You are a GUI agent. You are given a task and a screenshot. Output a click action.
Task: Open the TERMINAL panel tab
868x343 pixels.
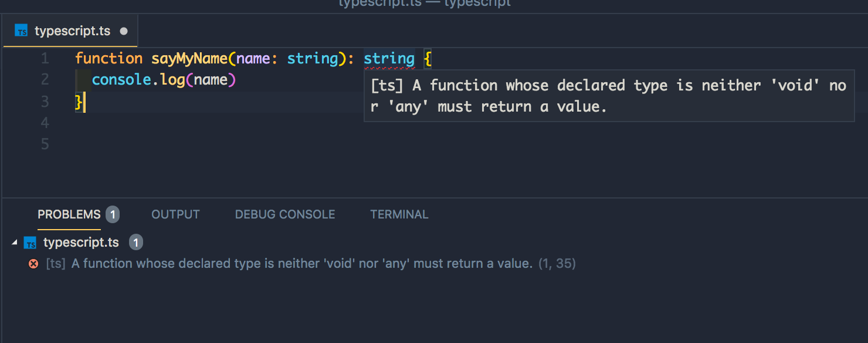tap(399, 214)
